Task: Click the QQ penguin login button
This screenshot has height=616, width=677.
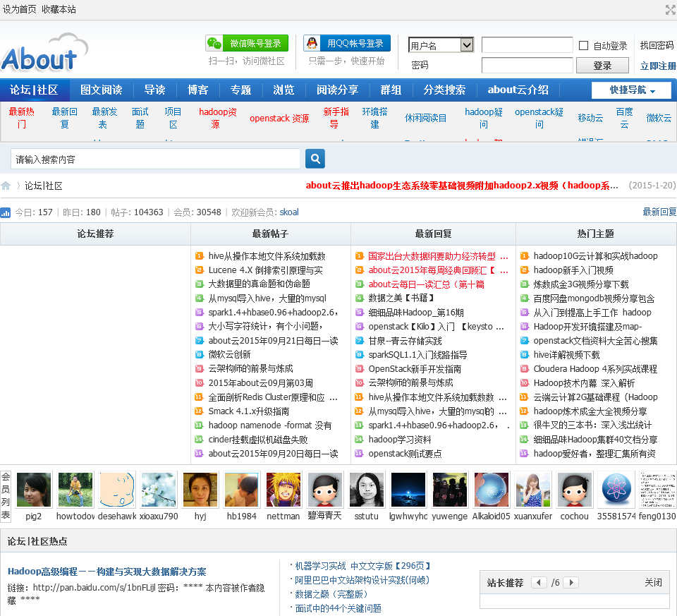Action: 347,43
